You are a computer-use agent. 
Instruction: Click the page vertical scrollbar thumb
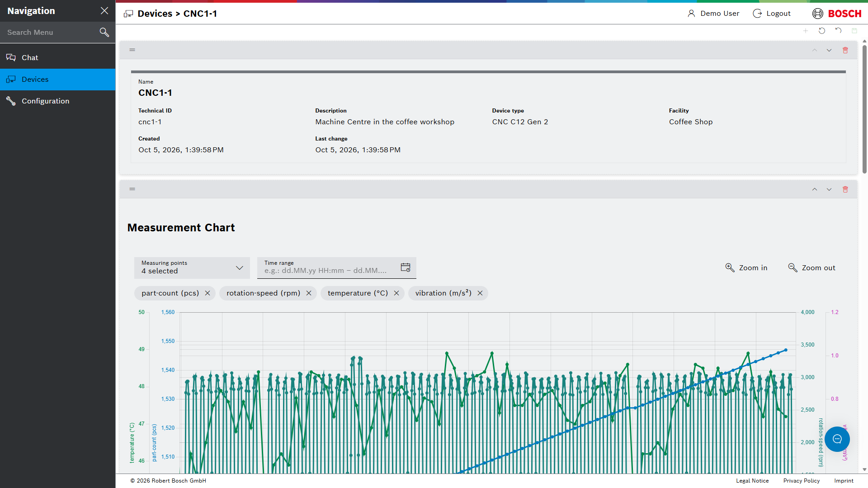coord(864,108)
